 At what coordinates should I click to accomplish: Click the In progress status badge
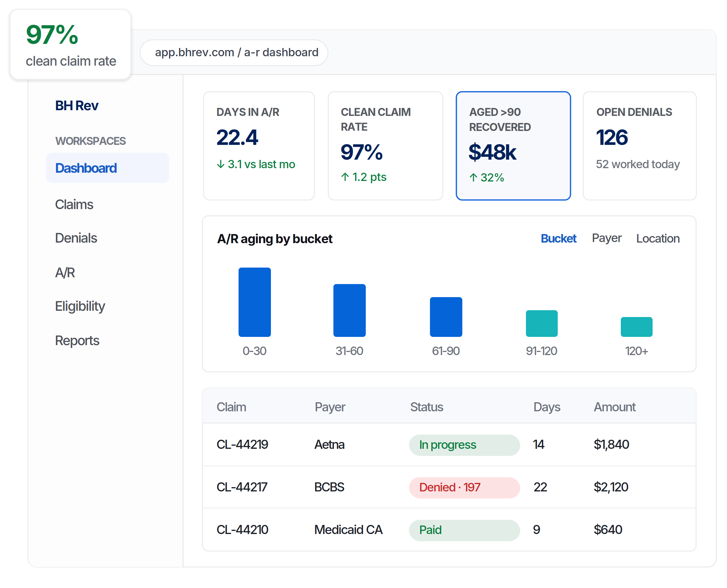tap(465, 445)
